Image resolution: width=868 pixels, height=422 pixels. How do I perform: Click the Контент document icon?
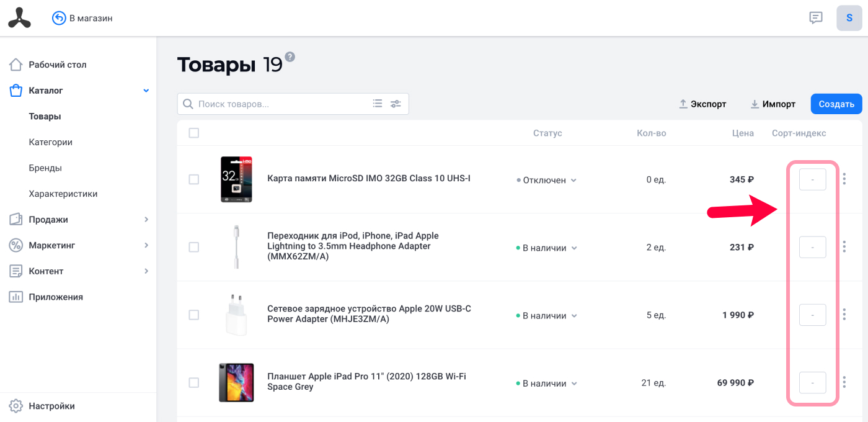coord(16,271)
